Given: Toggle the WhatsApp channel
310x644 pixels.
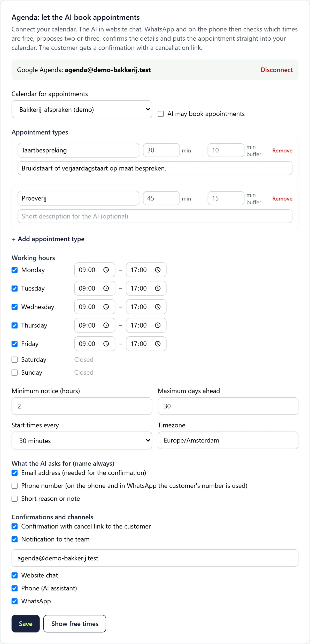Looking at the screenshot, I should click(x=15, y=601).
